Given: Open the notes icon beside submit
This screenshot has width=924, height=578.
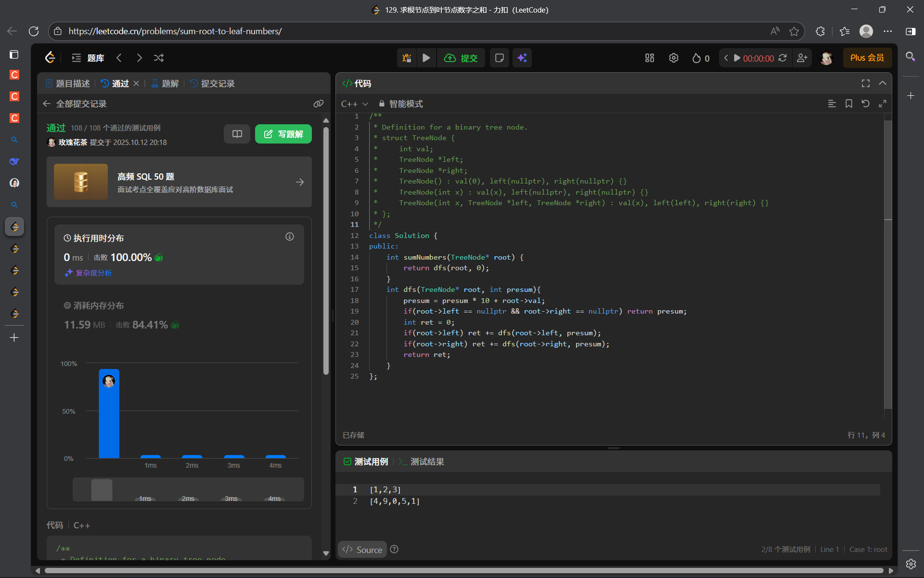Looking at the screenshot, I should point(499,58).
